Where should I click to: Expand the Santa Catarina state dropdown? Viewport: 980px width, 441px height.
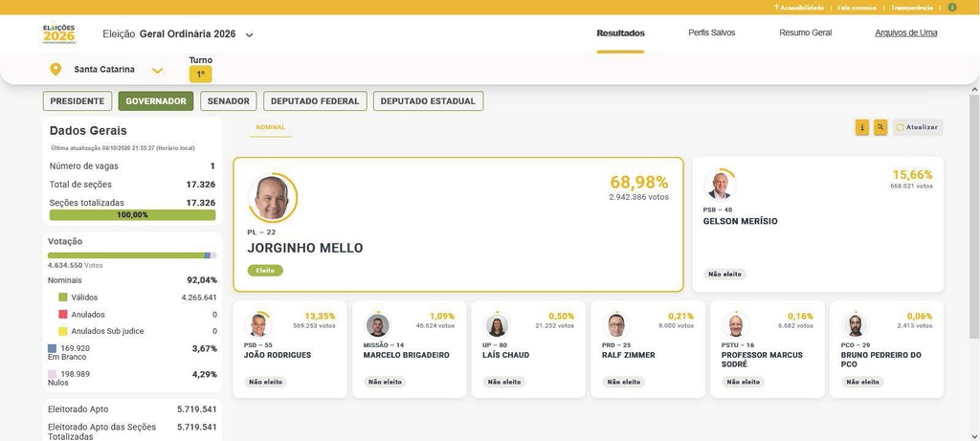[158, 71]
